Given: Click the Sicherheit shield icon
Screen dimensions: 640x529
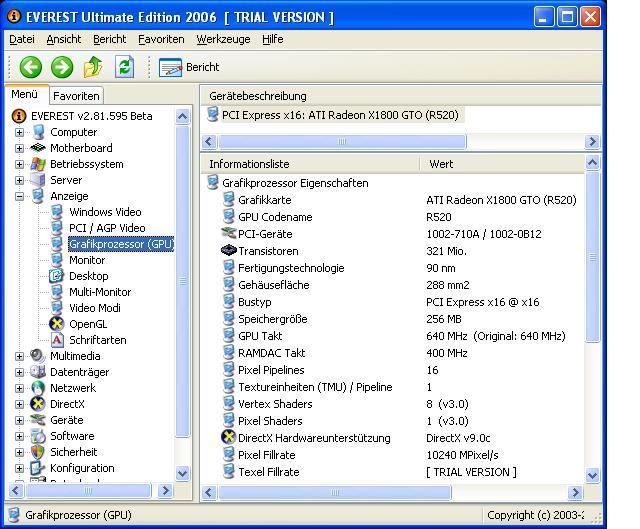Looking at the screenshot, I should point(38,452).
